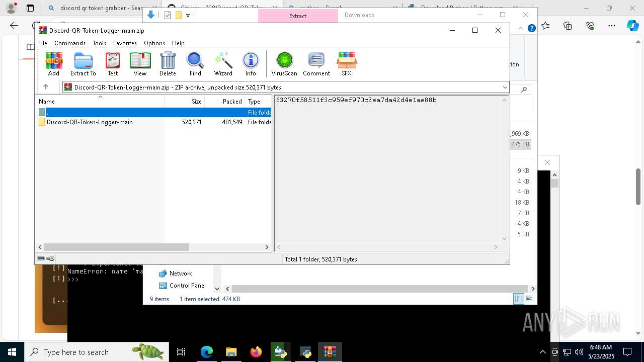Open the Help menu in WinRAR

coord(178,43)
